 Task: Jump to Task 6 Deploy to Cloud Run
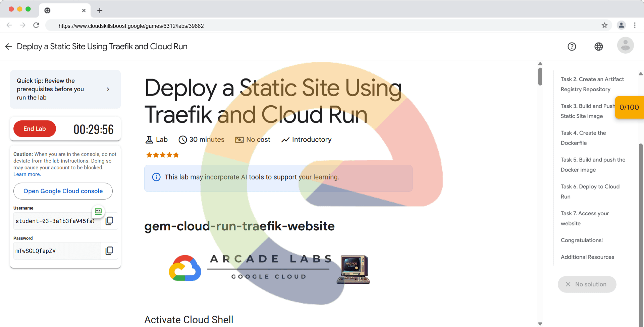(x=590, y=192)
